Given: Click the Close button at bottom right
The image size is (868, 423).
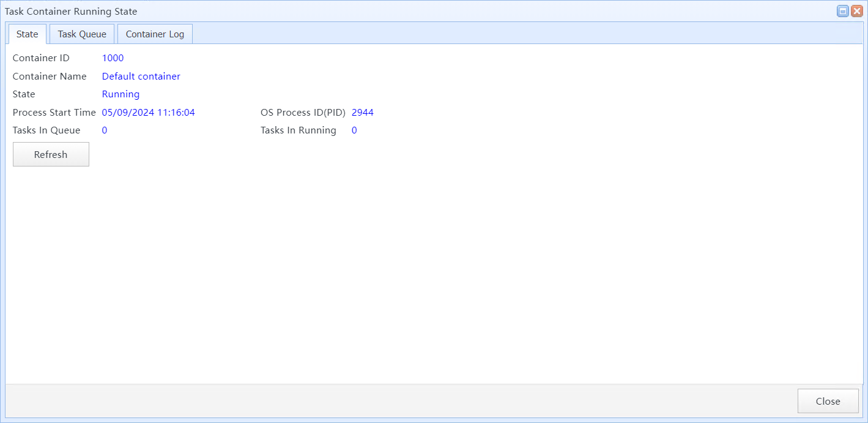Looking at the screenshot, I should click(x=828, y=401).
